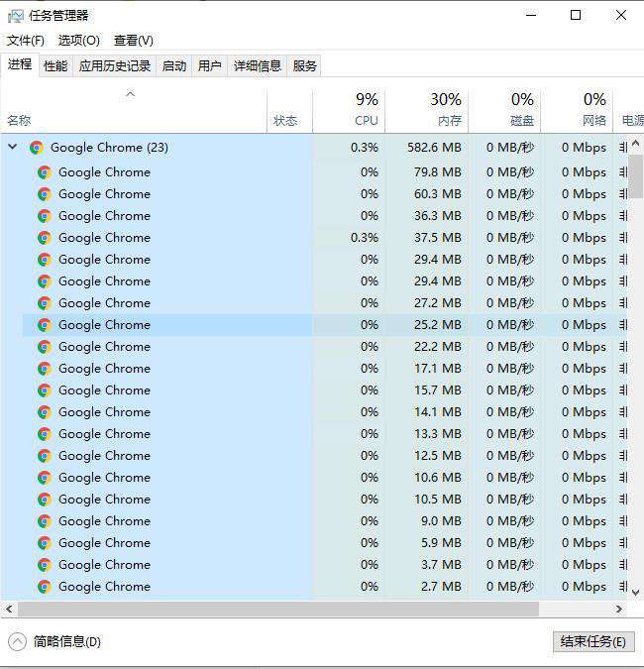
Task: Click Chrome icon of the 12.5 MB process
Action: (x=45, y=456)
